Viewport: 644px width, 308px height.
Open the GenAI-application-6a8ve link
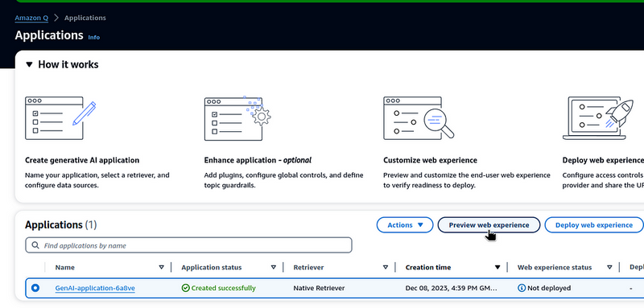coord(95,289)
